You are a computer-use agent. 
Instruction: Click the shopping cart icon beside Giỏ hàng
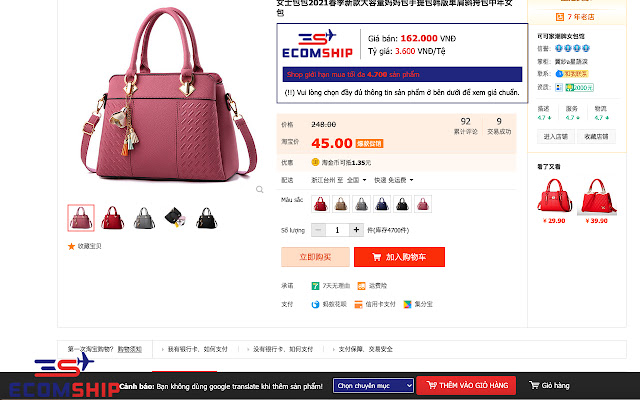click(x=534, y=385)
